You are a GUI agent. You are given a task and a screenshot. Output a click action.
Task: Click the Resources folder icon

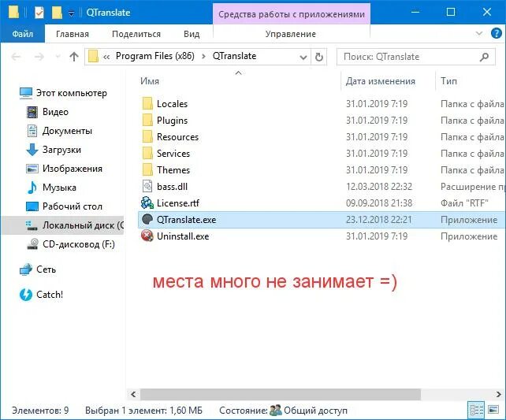point(147,137)
